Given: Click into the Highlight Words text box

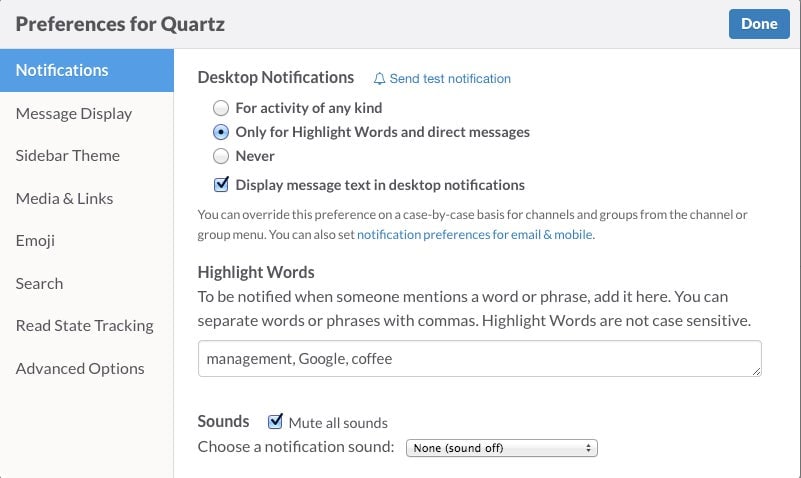Looking at the screenshot, I should click(x=480, y=358).
